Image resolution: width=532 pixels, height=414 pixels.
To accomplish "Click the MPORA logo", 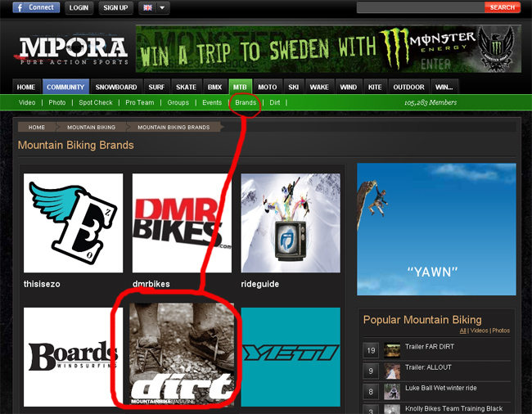I will point(74,49).
